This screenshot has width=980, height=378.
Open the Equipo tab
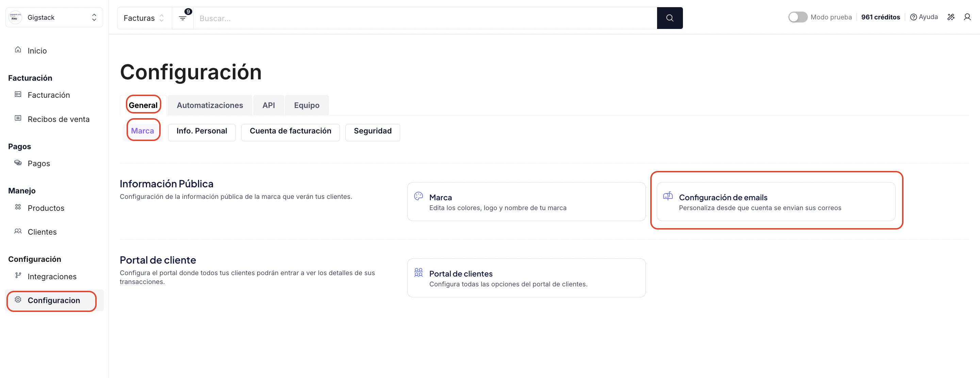pyautogui.click(x=307, y=106)
